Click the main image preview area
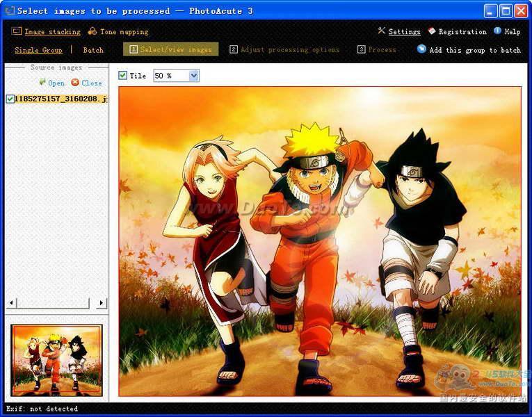Screen dimensions: 532x417 320,241
